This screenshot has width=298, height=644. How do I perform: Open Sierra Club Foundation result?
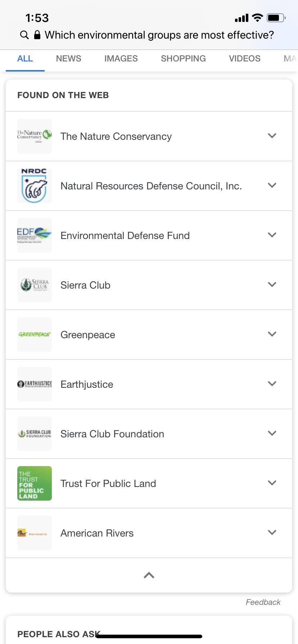point(112,434)
